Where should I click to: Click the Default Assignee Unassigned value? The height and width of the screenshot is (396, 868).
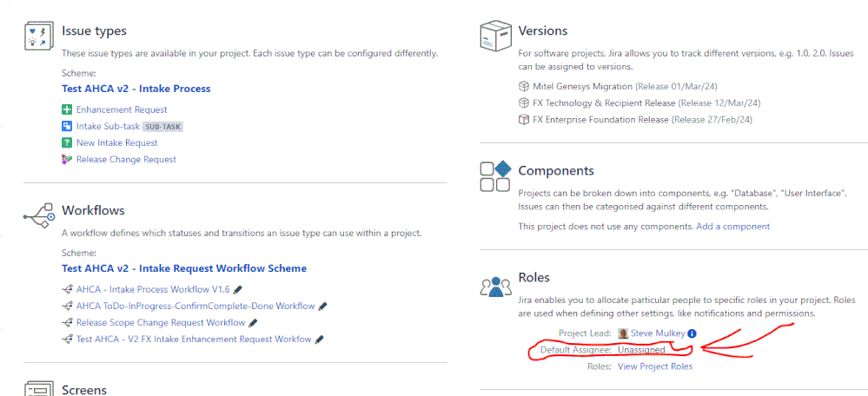pos(641,350)
